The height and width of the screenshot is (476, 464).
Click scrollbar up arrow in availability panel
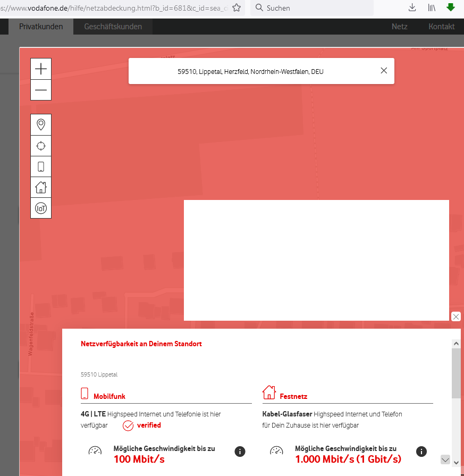tap(456, 344)
